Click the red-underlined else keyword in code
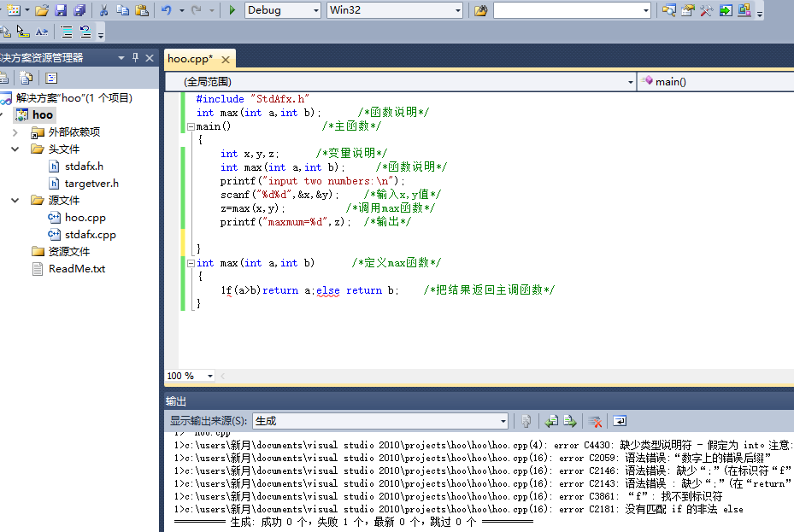Viewport: 794px width, 532px height. pyautogui.click(x=328, y=290)
